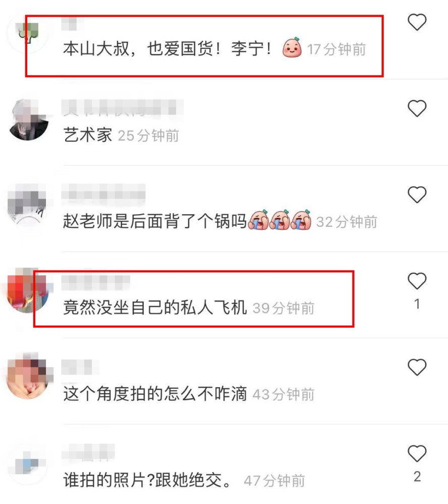Open avatar beside 这个角度拍的 comment
The width and height of the screenshot is (448, 504).
point(27,377)
